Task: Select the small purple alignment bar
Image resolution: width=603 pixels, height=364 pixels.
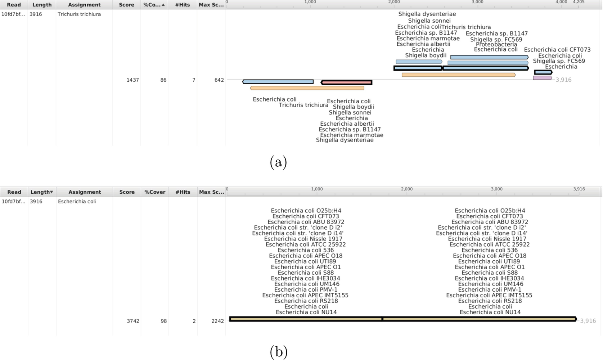Action: (542, 78)
